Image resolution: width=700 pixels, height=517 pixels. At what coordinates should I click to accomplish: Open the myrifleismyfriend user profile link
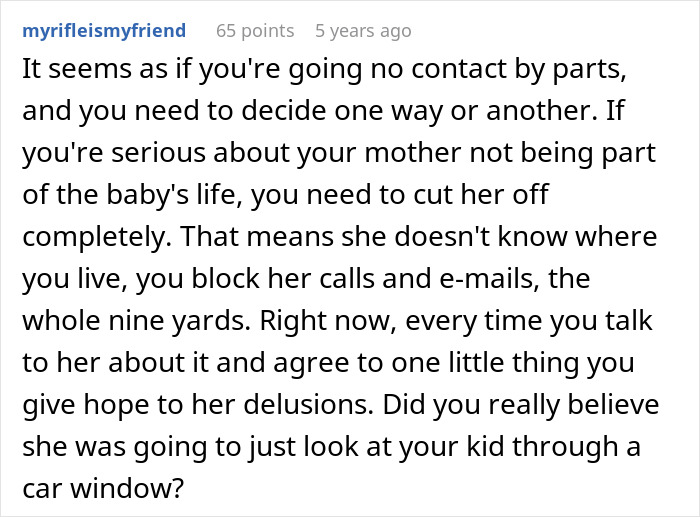pyautogui.click(x=104, y=30)
